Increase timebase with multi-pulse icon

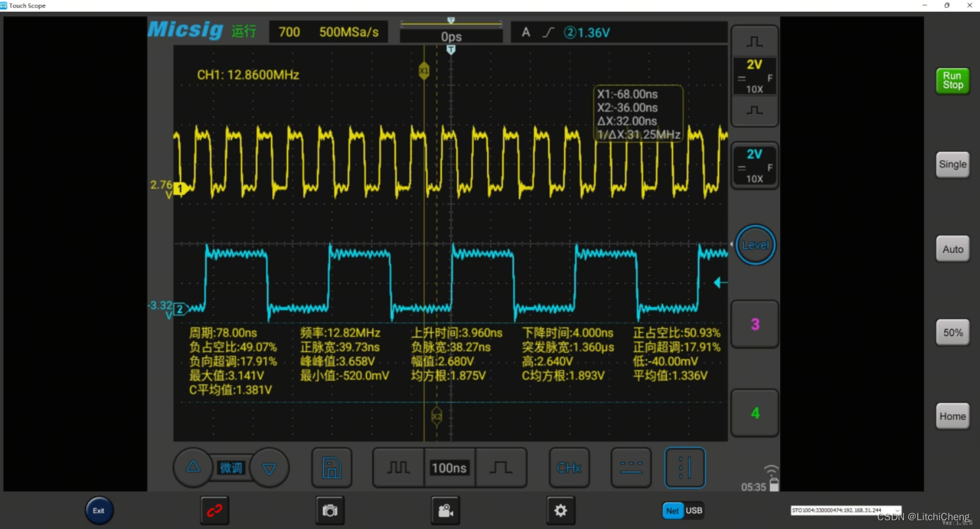pos(398,467)
